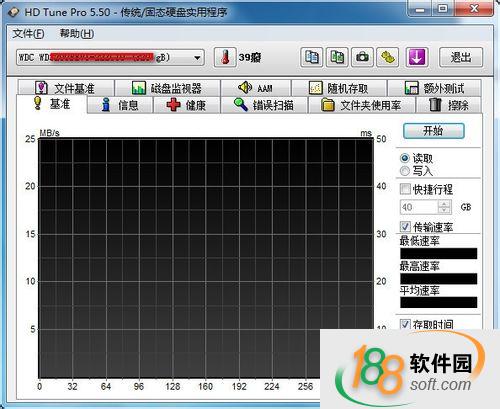Switch to the AAM tab
Viewport: 500px width, 409px height.
click(x=256, y=88)
